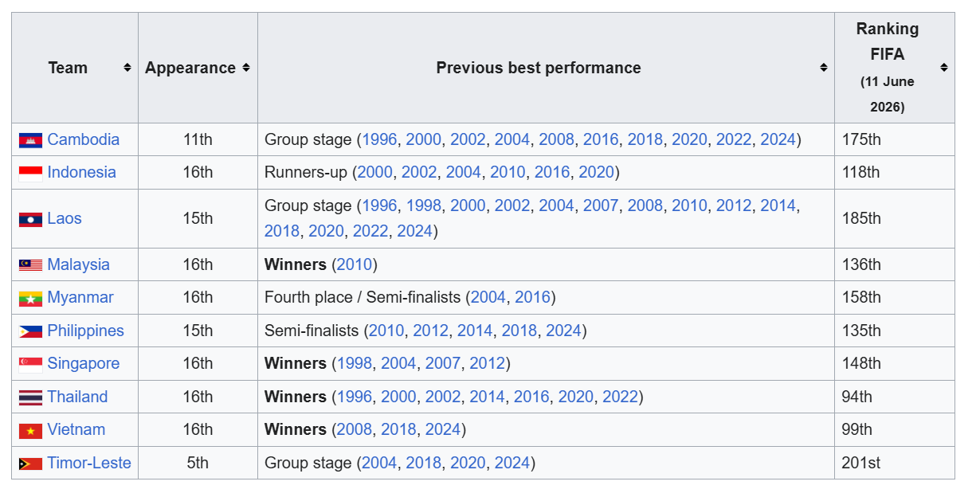The image size is (980, 501).
Task: Click the Philippines flag icon
Action: pos(30,331)
